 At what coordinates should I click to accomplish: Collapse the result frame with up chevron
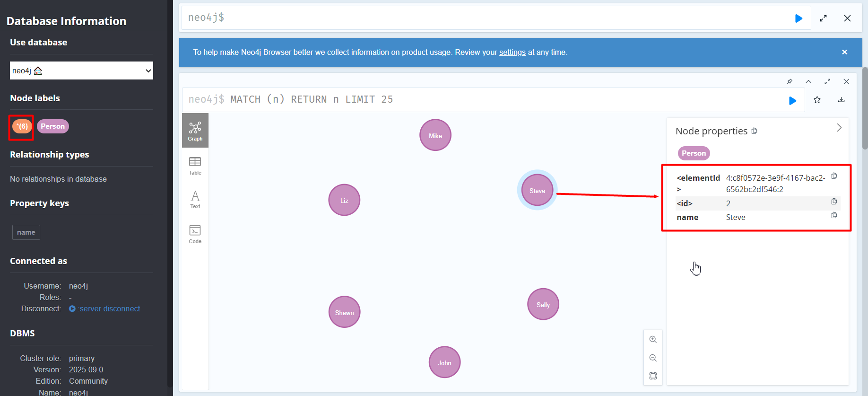808,82
